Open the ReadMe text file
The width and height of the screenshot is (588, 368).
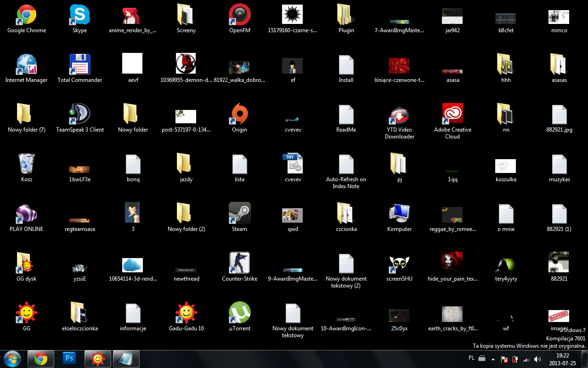346,115
